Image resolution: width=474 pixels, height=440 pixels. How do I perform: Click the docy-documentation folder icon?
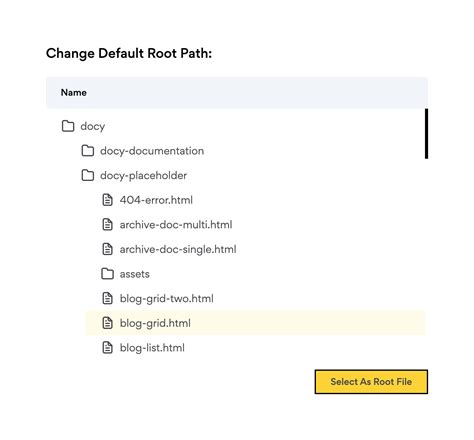88,151
